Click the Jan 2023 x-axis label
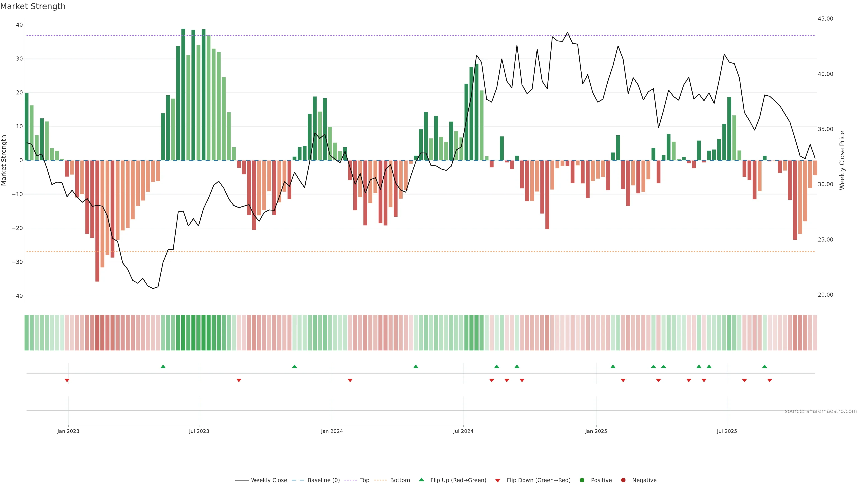868x488 pixels. tap(68, 431)
